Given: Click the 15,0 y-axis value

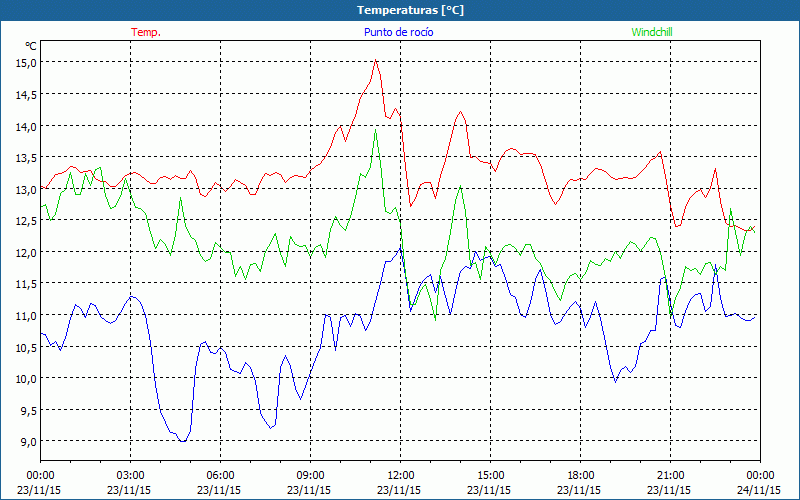Looking at the screenshot, I should [x=27, y=63].
